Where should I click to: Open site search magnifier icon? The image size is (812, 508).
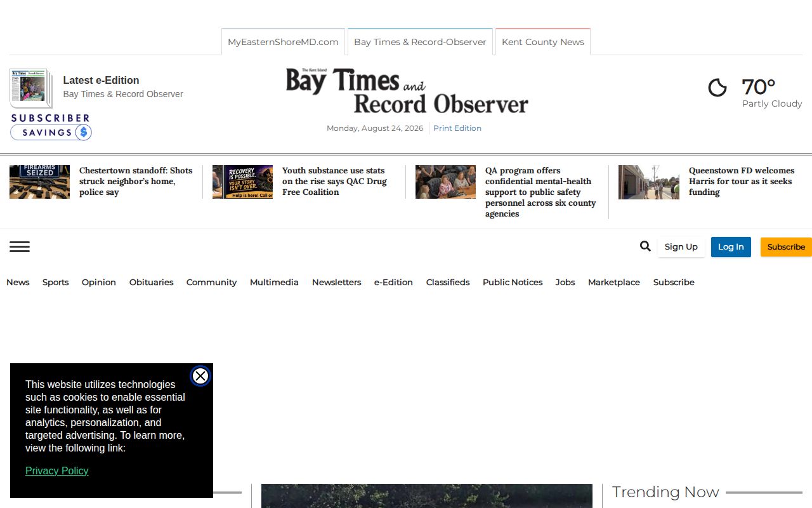[645, 246]
